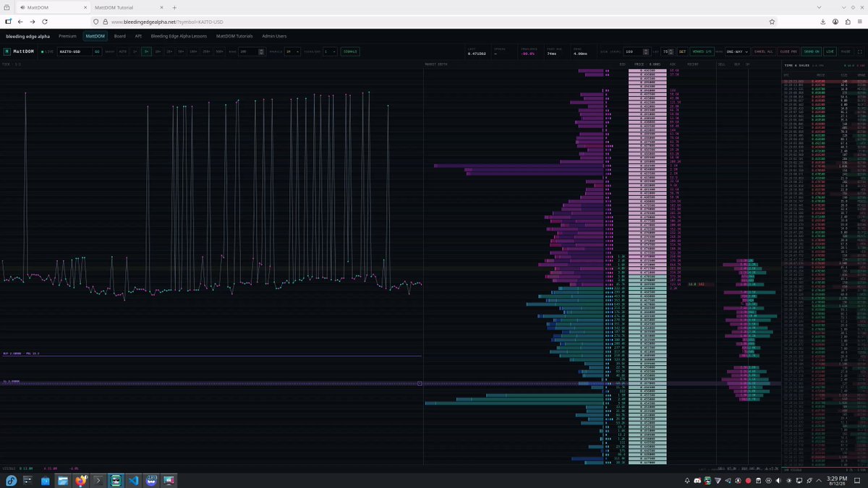Click the notification bell in system tray

point(687,481)
